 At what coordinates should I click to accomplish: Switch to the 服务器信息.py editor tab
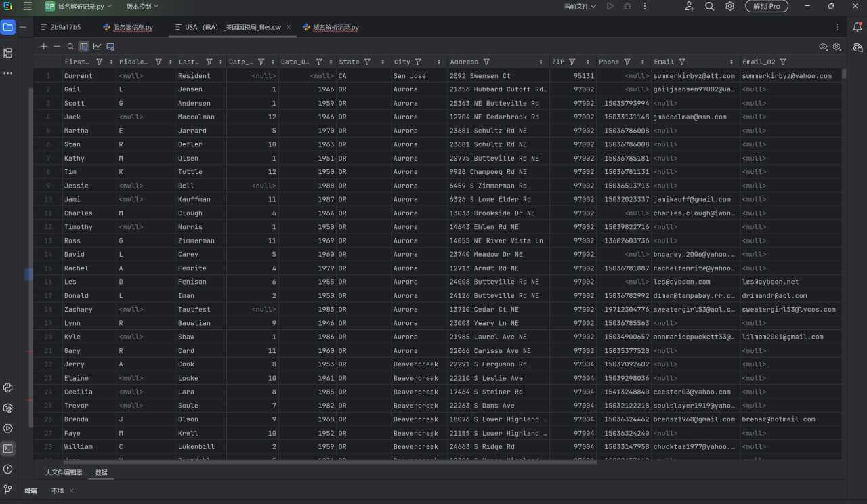[127, 28]
